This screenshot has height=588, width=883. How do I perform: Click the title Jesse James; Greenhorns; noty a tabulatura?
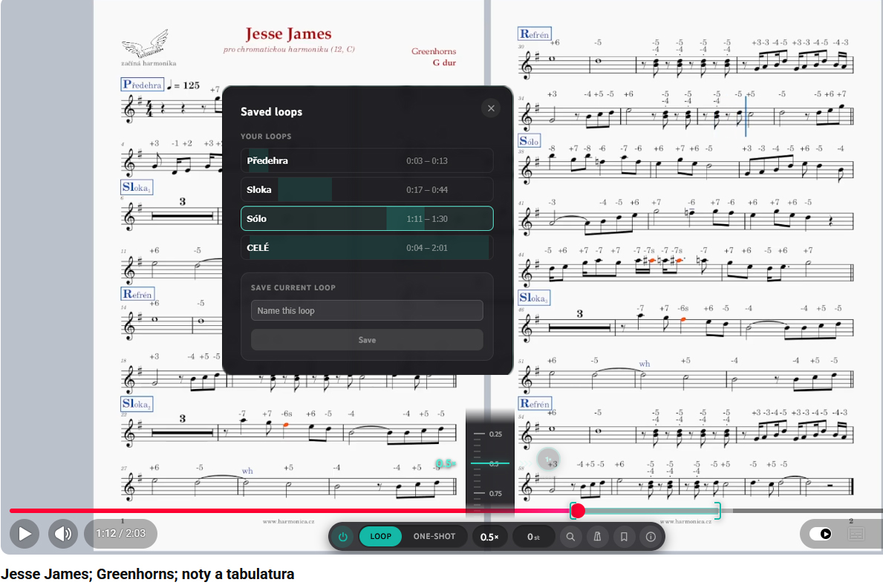pyautogui.click(x=148, y=574)
